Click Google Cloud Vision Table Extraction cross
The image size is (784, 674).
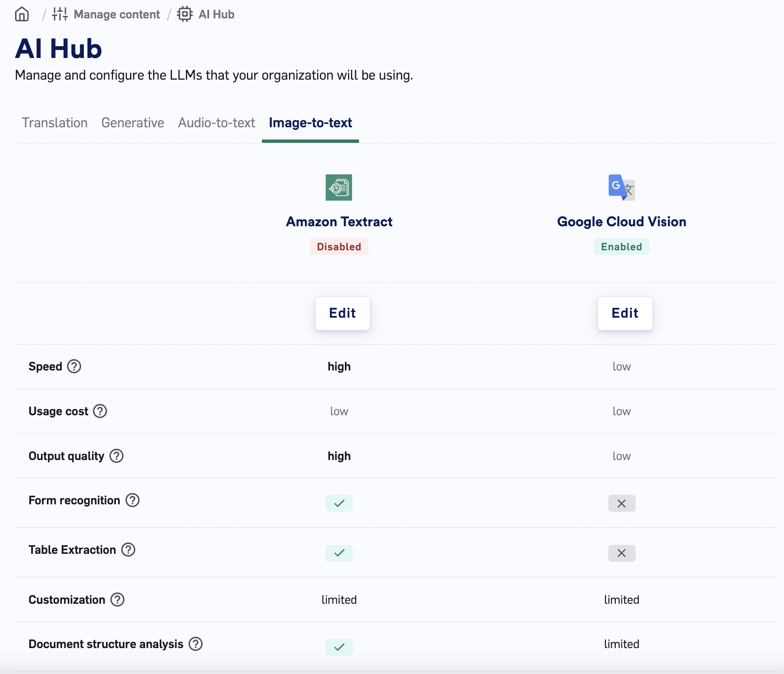point(622,553)
